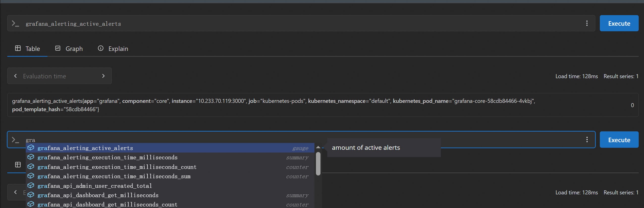Focus the Evaluation time input field
This screenshot has height=208, width=644.
pos(60,76)
